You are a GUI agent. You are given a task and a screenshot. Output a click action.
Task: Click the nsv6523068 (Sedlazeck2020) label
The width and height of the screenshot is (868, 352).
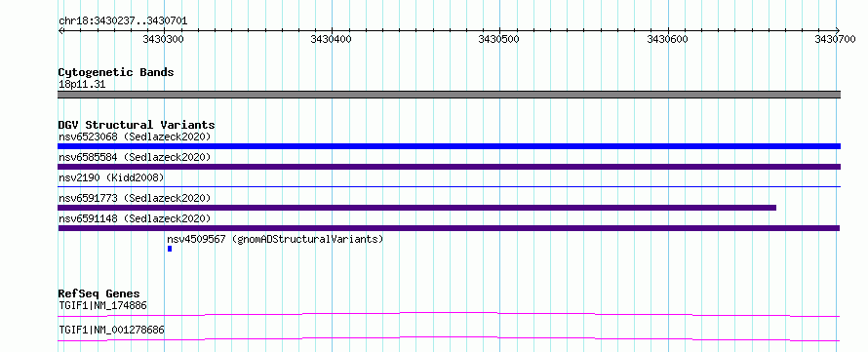(x=135, y=137)
